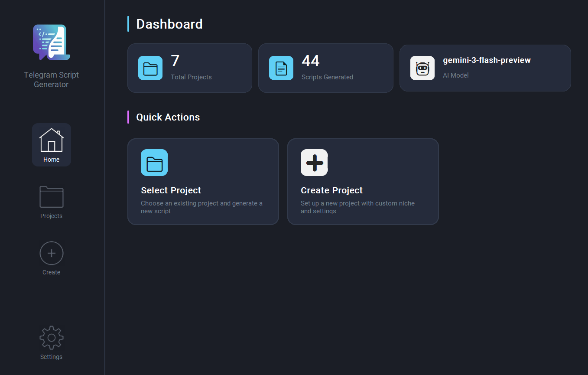Open the Projects folder icon in sidebar
This screenshot has width=588, height=375.
click(x=51, y=197)
